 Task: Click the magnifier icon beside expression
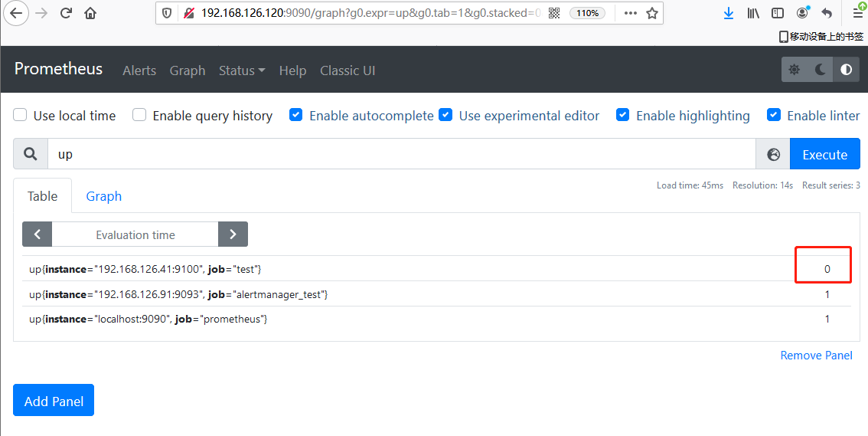(x=31, y=154)
